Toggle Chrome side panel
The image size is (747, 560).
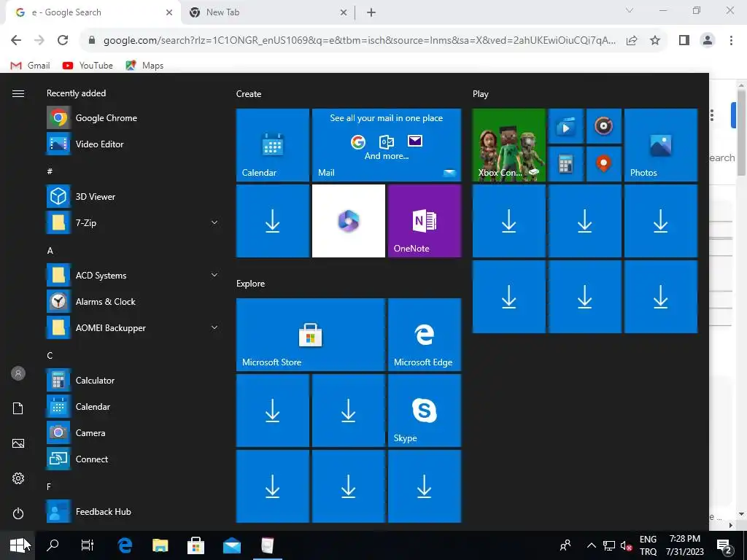684,40
